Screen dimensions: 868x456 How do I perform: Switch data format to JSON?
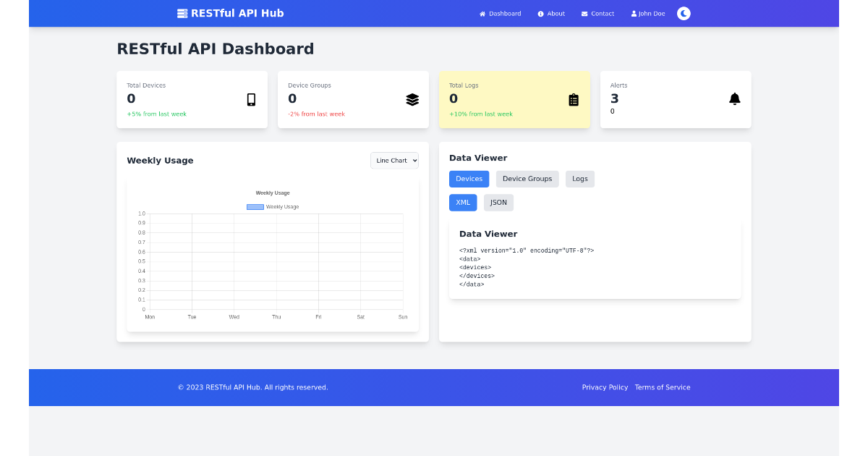(498, 202)
